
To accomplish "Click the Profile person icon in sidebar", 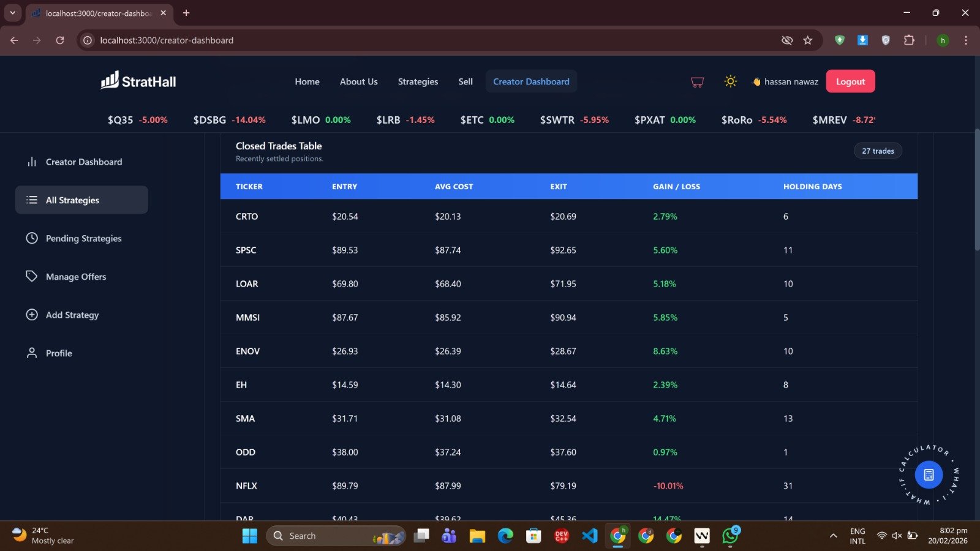I will (x=32, y=353).
